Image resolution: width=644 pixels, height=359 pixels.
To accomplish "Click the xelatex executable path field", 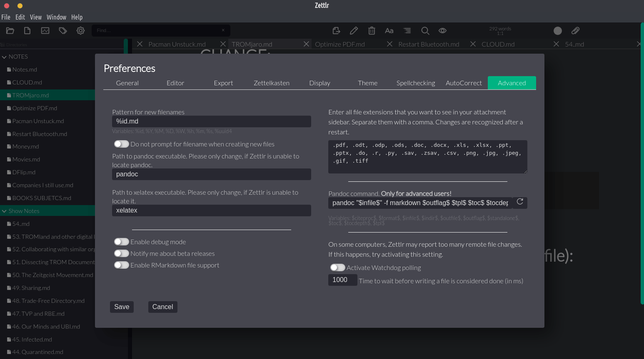I will 212,210.
